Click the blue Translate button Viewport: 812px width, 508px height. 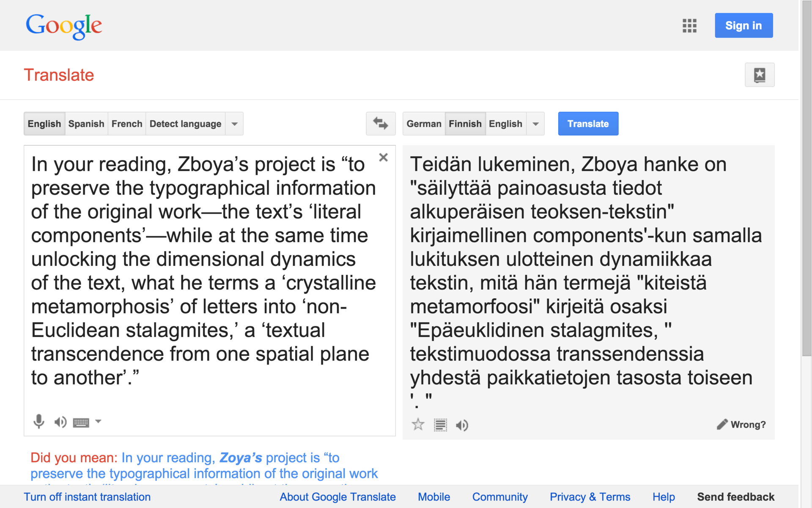coord(588,124)
